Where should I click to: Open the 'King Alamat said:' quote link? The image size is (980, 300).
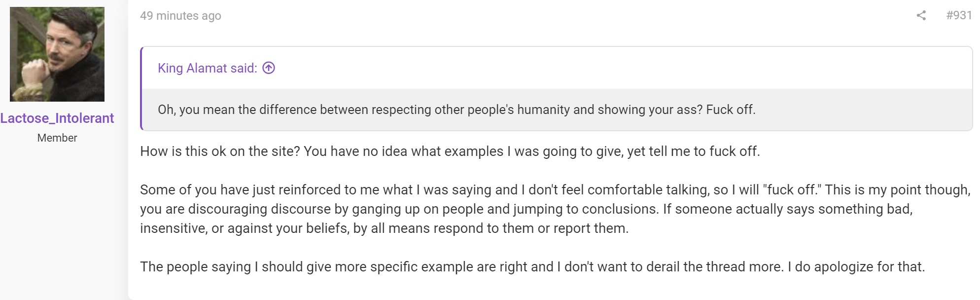coord(208,68)
